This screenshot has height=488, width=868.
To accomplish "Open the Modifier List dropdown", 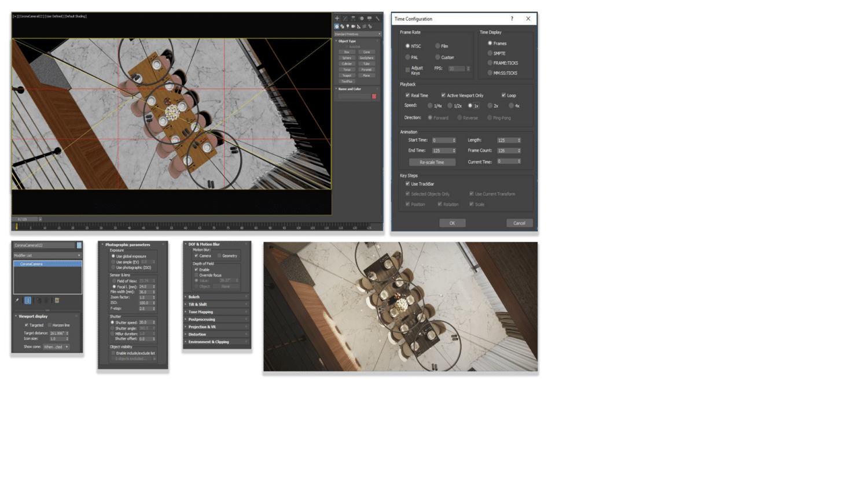I will (x=79, y=255).
